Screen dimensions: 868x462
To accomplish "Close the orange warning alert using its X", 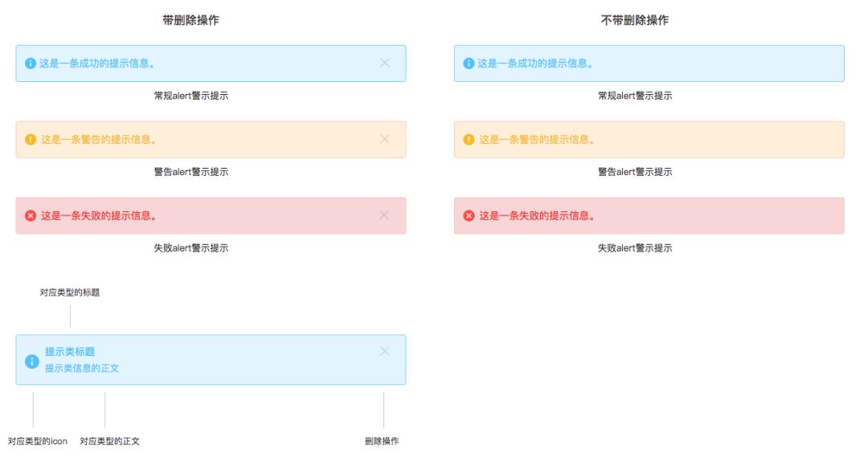I will (x=384, y=139).
